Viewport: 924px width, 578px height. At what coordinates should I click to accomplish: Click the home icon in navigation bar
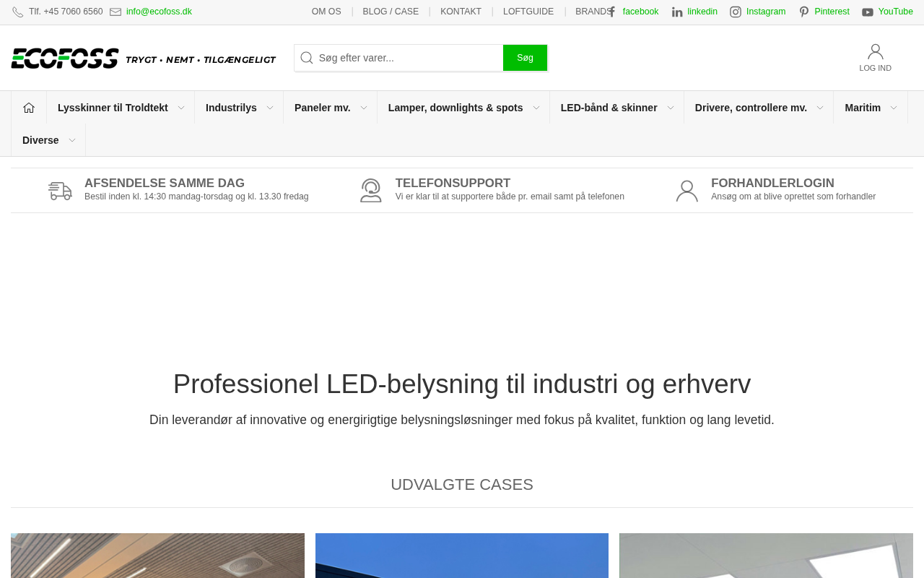click(x=29, y=108)
